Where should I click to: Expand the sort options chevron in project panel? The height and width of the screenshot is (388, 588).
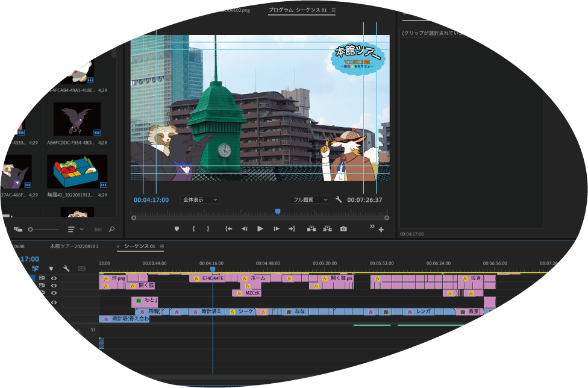click(82, 230)
